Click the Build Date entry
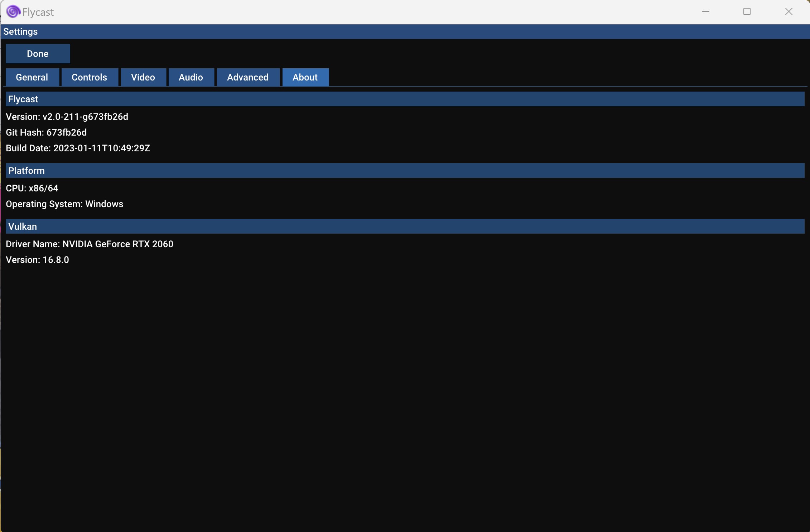 pyautogui.click(x=78, y=148)
